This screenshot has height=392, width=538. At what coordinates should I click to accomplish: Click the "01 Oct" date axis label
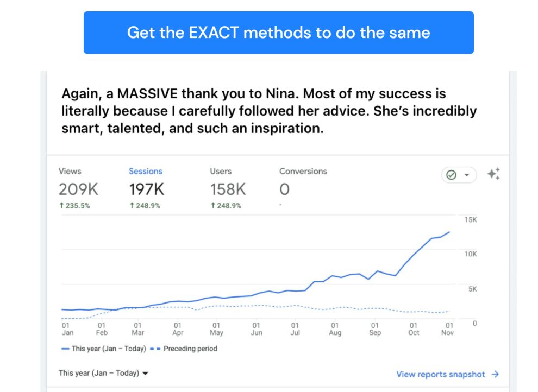[414, 329]
